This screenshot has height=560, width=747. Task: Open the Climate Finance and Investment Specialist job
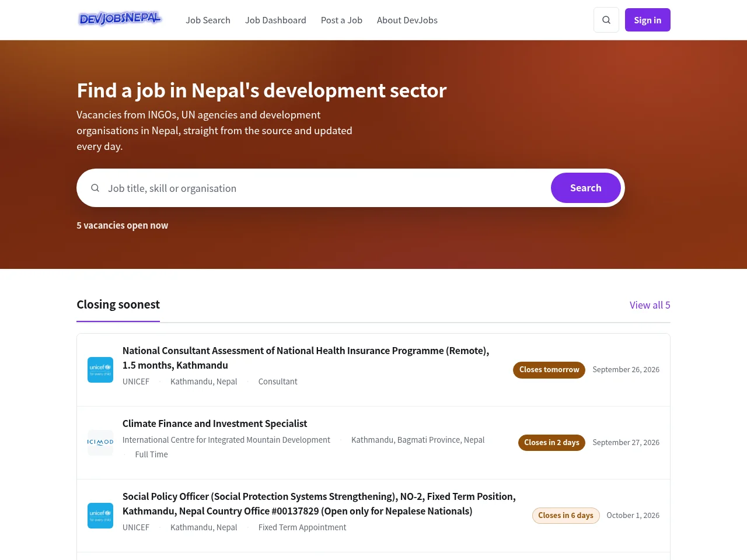(x=215, y=423)
